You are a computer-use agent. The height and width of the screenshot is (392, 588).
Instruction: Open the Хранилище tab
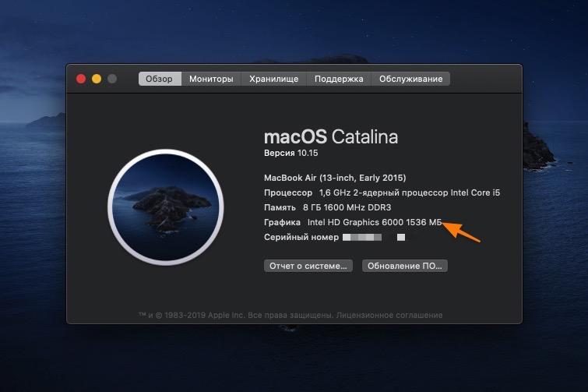pyautogui.click(x=273, y=79)
